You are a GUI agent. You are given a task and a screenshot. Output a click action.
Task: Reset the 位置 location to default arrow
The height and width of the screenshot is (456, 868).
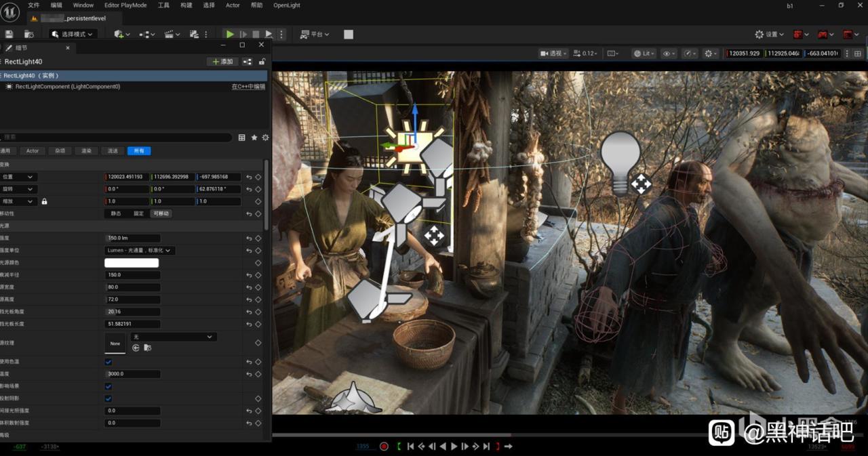click(x=249, y=177)
